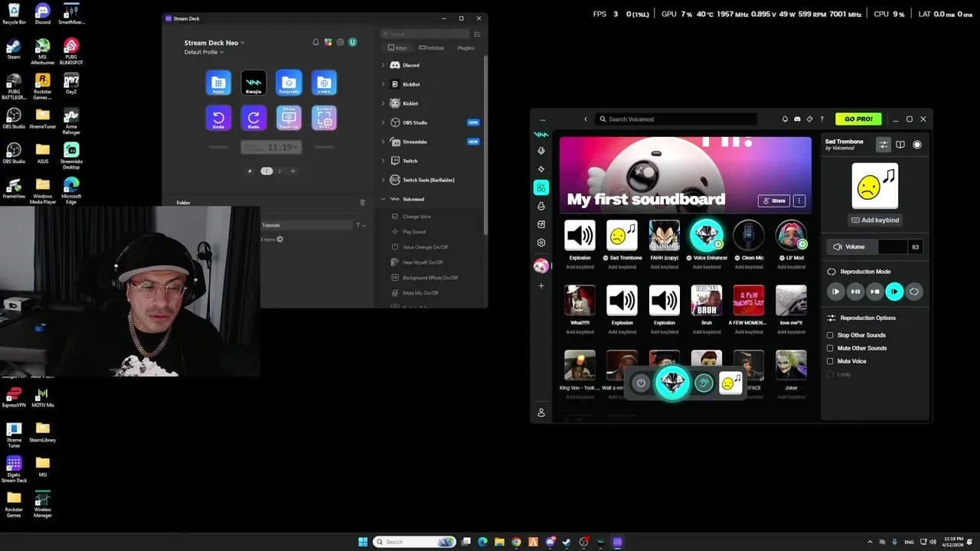Open the Voicebox microphone tab in Voicemod sidebar
The height and width of the screenshot is (551, 980).
coord(541,151)
